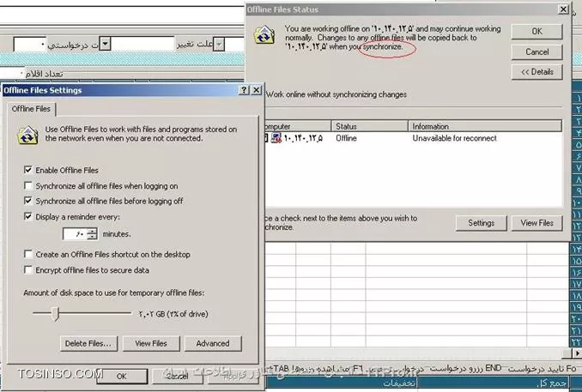Viewport: 582px width, 392px height.
Task: Click OK in Offline Files Status dialog
Action: 537,32
